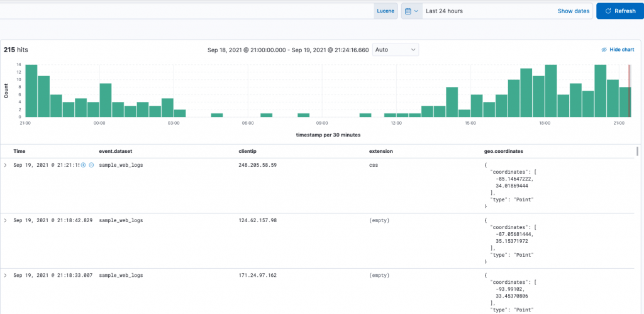Expand the 21:21:15 log row
Screen dimensions: 644x314
[5, 165]
